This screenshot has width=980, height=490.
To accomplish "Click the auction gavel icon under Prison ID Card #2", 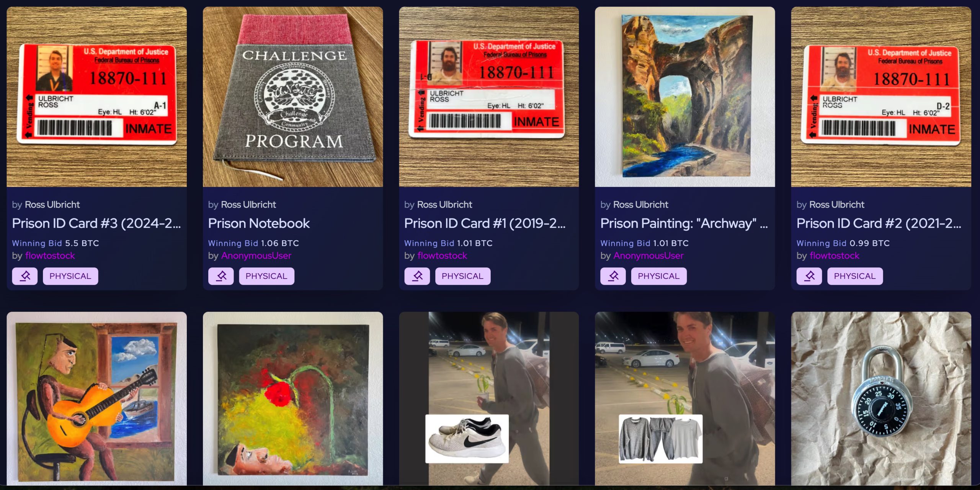I will tap(809, 276).
